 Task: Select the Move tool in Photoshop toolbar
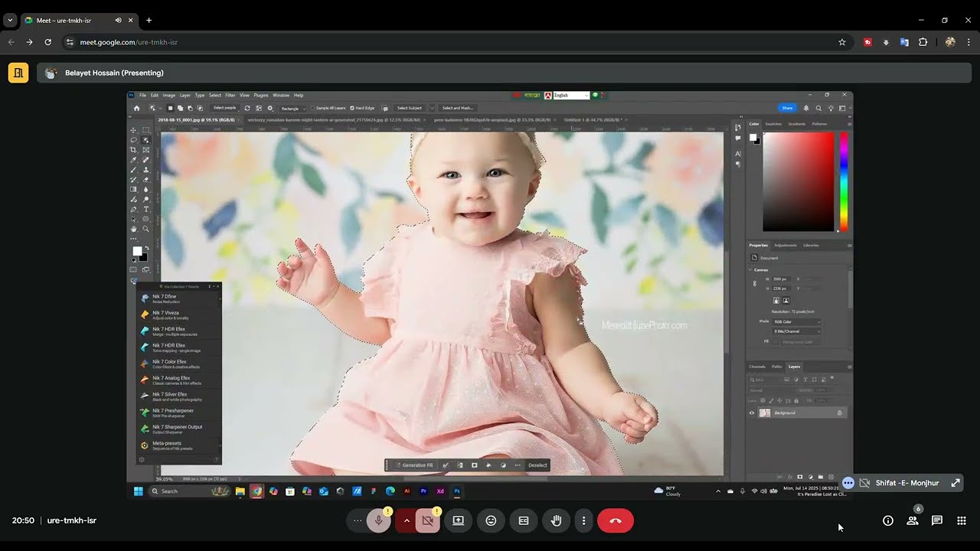point(133,130)
